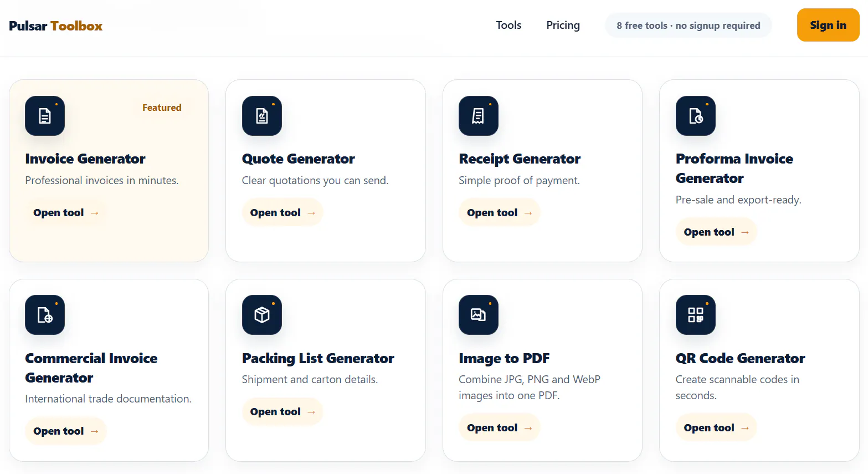Click 'Pre-sale and export-ready.' description

pyautogui.click(x=738, y=200)
